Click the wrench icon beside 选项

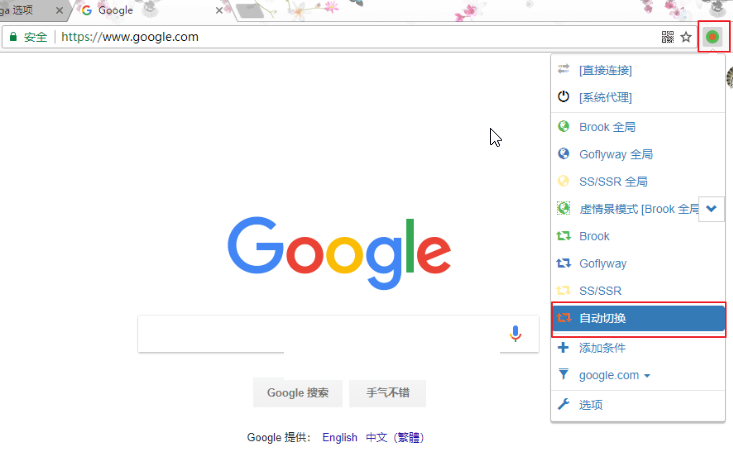564,404
